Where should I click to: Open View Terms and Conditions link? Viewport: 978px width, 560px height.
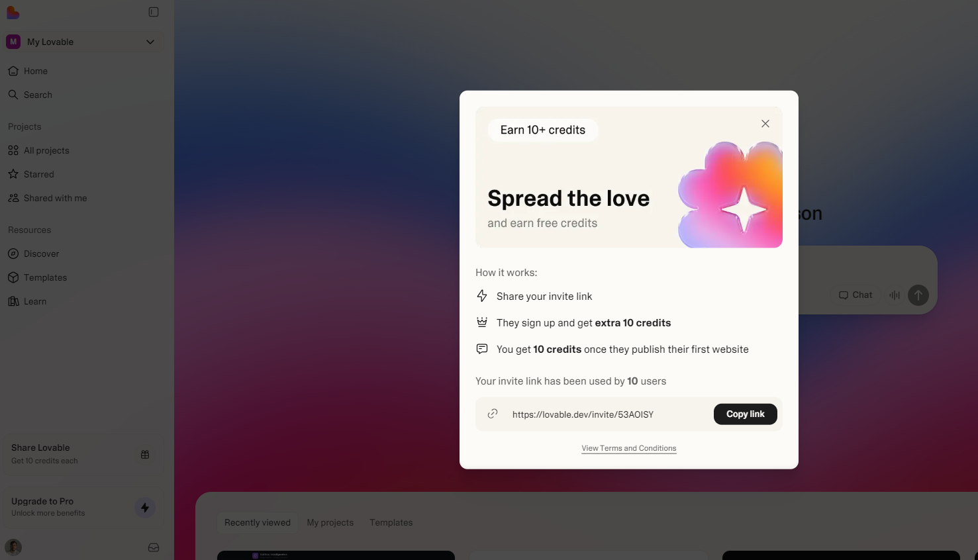629,448
